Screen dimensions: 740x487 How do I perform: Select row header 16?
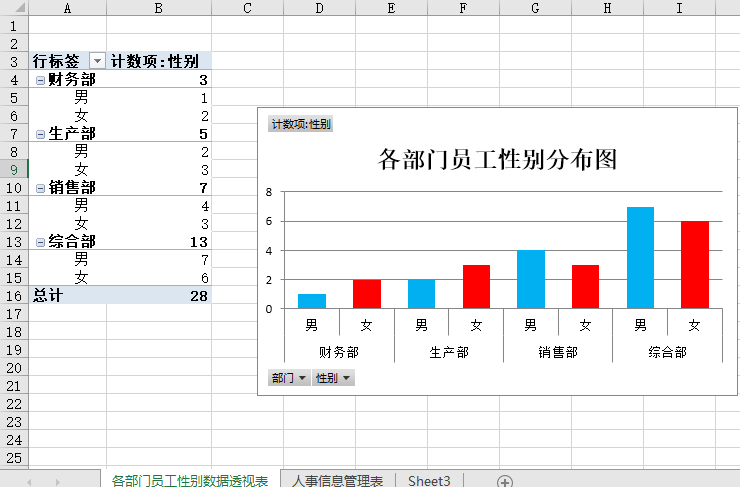(x=14, y=296)
